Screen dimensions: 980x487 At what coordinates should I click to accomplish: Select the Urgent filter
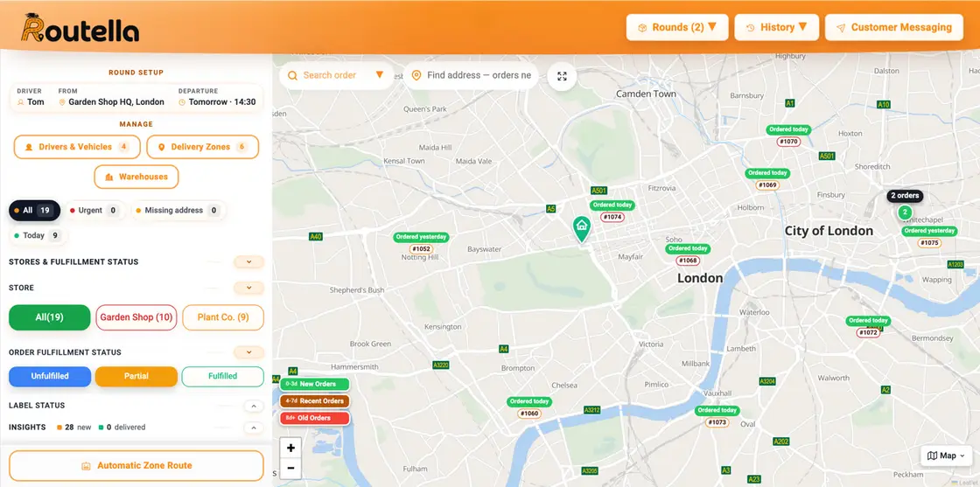94,211
